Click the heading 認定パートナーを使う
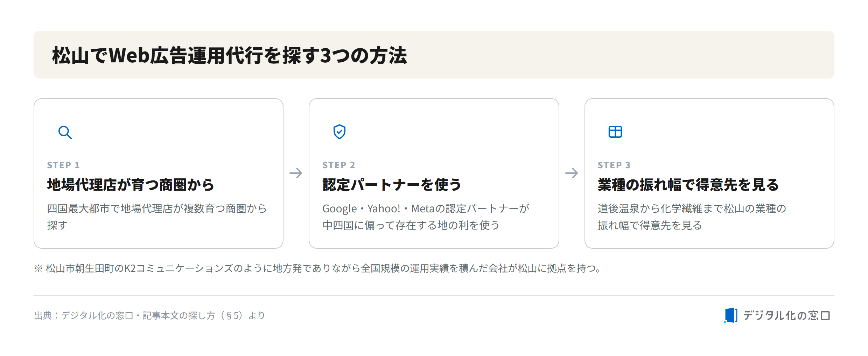The height and width of the screenshot is (356, 868). point(392,185)
